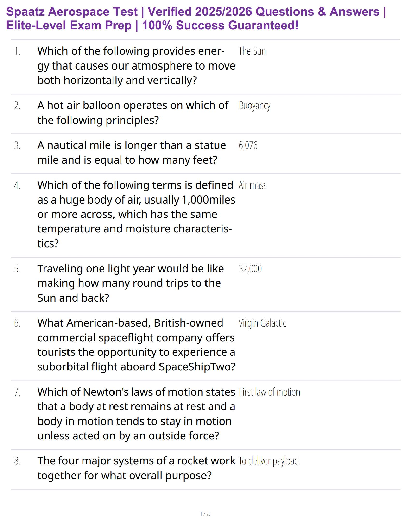Click the answer "32,000"

coord(250,269)
